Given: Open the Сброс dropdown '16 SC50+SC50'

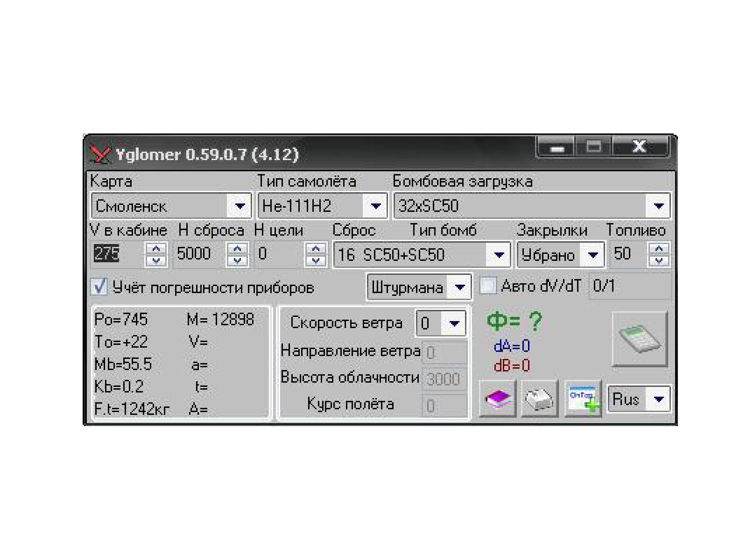Looking at the screenshot, I should coord(422,254).
